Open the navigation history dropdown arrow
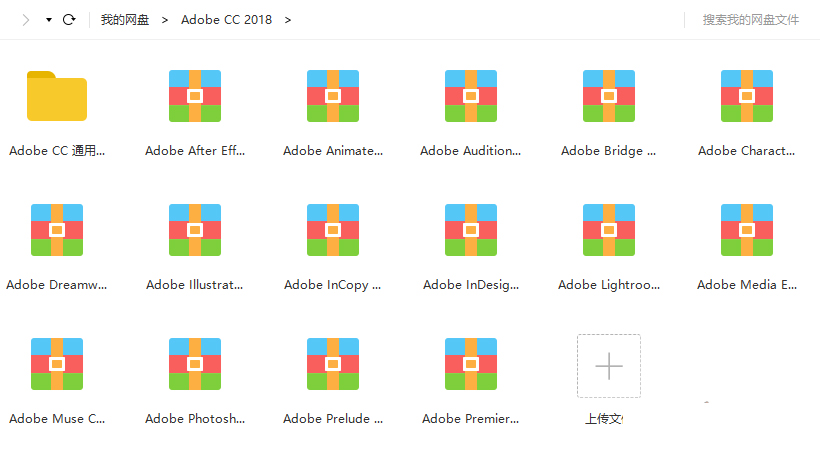 (x=49, y=20)
